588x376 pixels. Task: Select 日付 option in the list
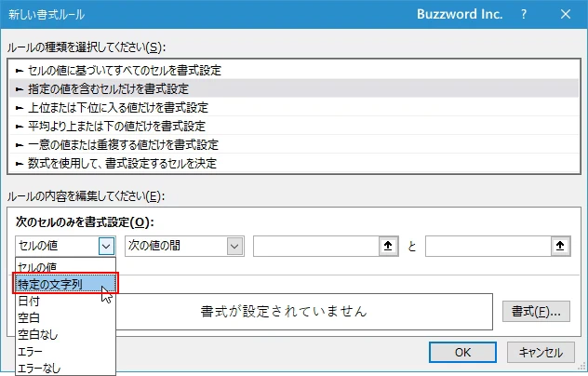(65, 301)
